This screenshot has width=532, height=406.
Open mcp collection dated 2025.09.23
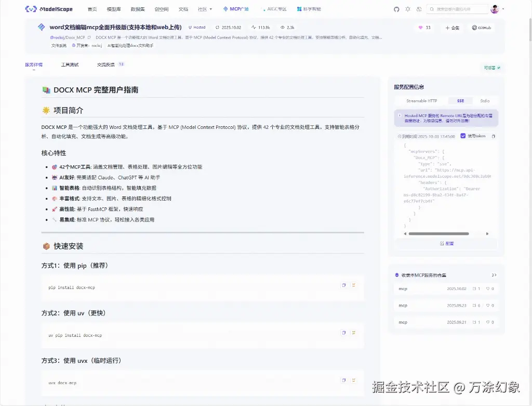point(446,306)
